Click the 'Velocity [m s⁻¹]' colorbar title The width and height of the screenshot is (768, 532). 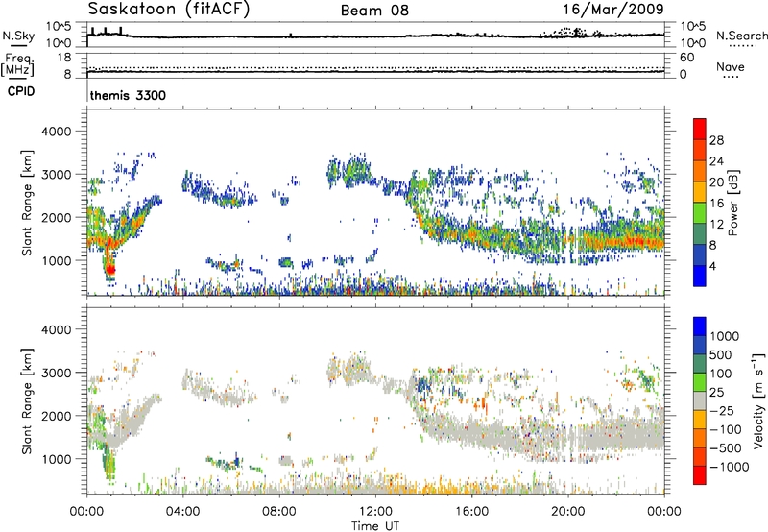click(x=758, y=400)
